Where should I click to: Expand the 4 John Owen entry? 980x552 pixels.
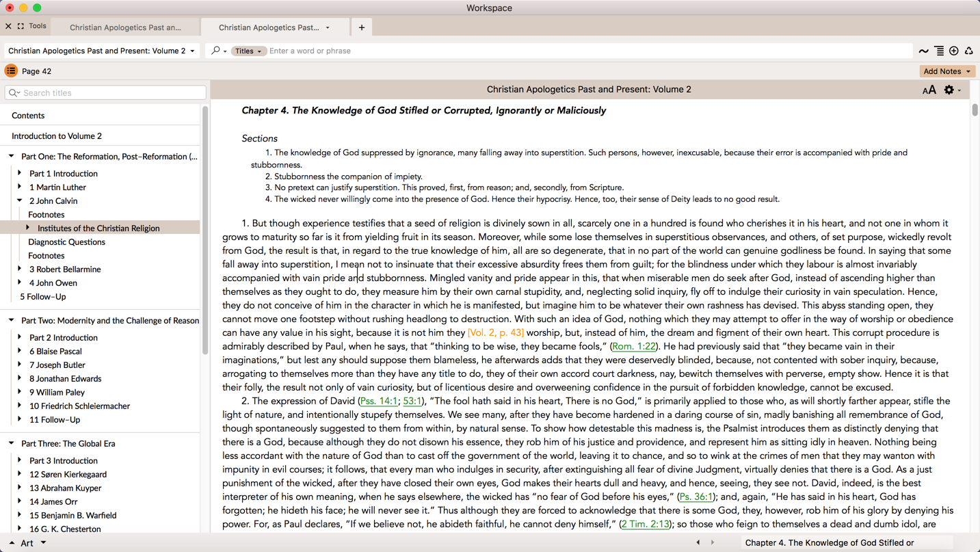click(20, 282)
